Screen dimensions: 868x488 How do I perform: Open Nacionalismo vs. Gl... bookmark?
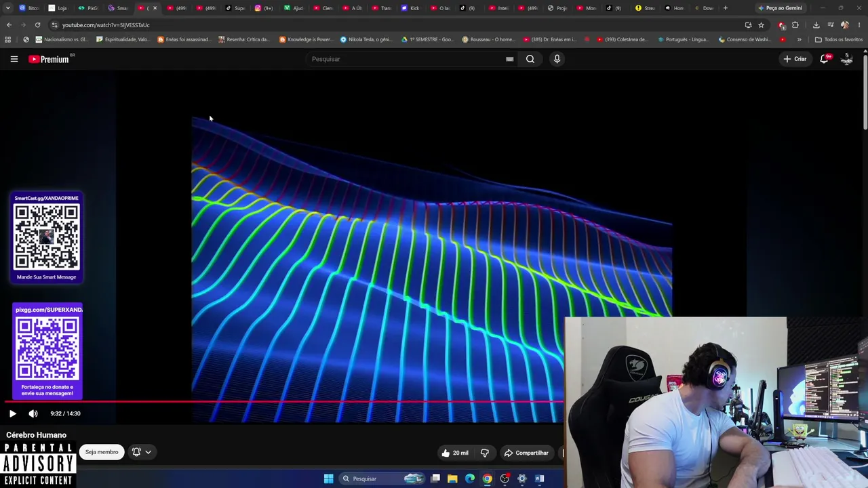62,39
